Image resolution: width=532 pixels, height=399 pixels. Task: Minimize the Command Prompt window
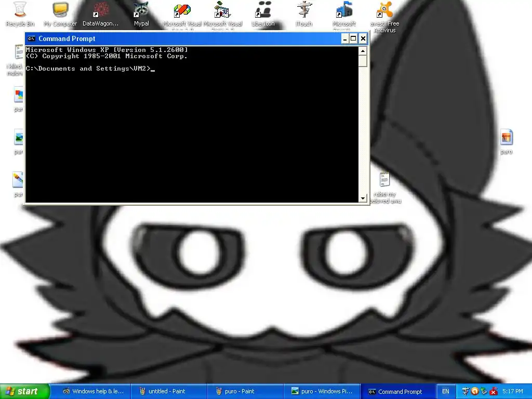[x=344, y=38]
